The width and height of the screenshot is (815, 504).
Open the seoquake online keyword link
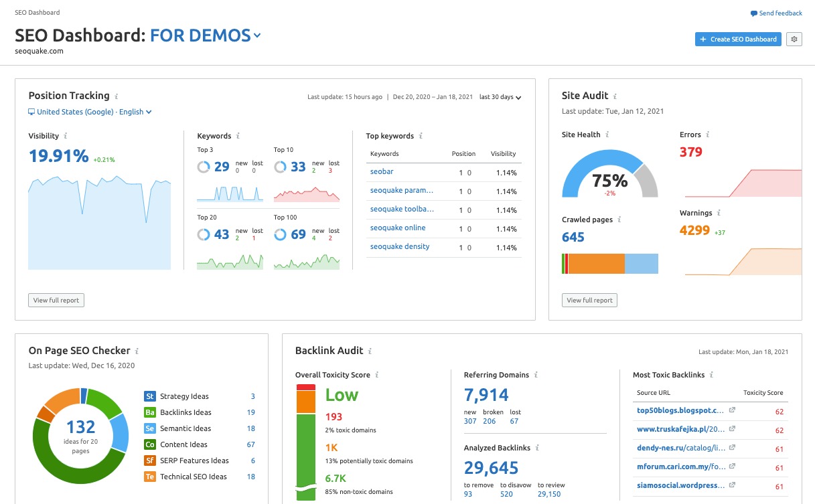pyautogui.click(x=398, y=228)
